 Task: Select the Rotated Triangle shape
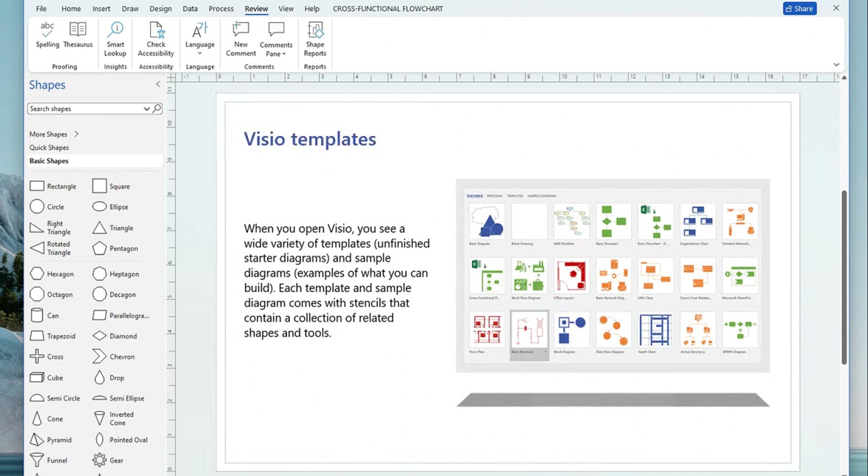(x=50, y=248)
